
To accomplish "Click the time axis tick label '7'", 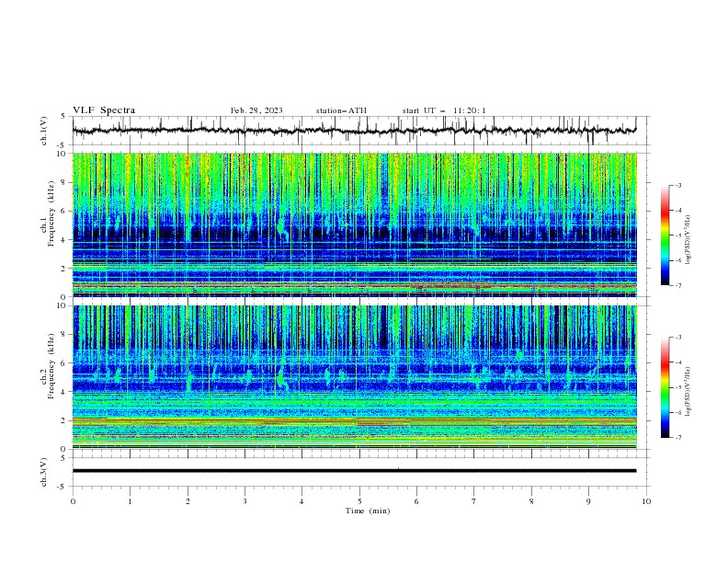I will point(474,501).
